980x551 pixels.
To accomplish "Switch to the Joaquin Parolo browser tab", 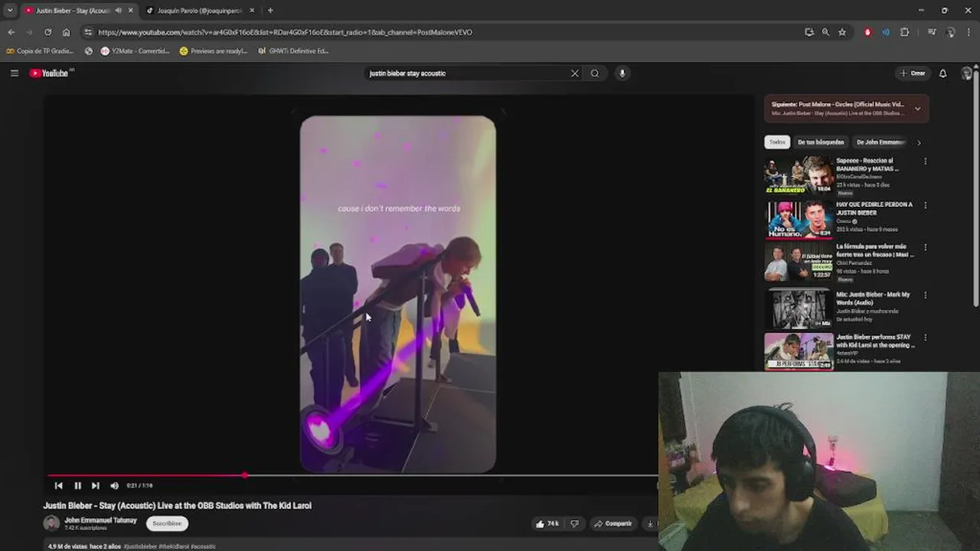I will (199, 11).
